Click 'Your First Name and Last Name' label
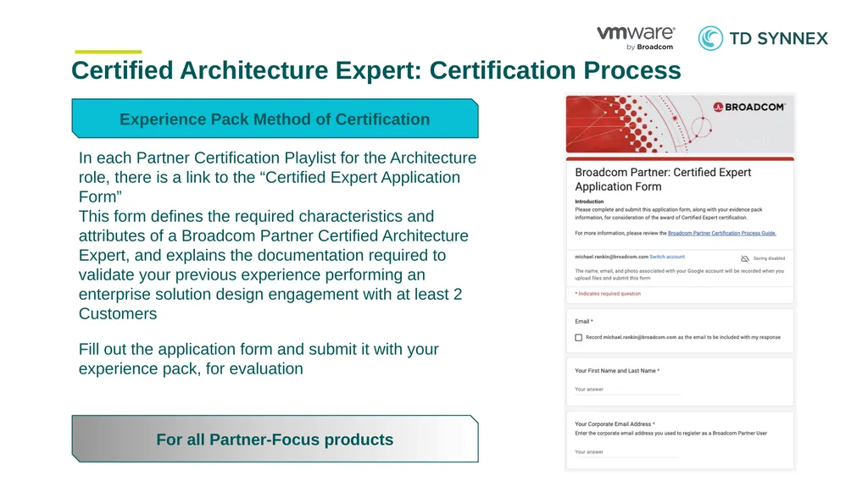This screenshot has height=487, width=868. (x=615, y=371)
